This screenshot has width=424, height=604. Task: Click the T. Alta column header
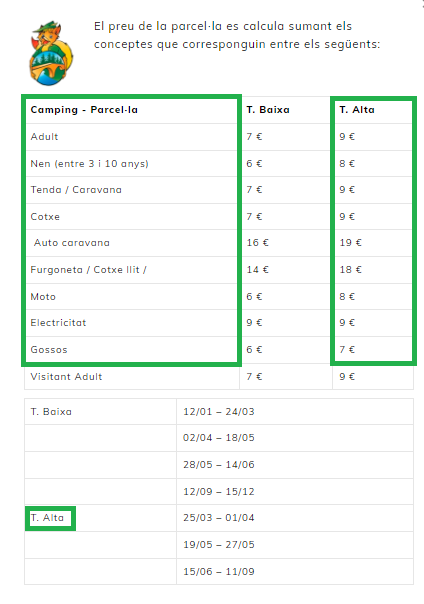click(357, 110)
